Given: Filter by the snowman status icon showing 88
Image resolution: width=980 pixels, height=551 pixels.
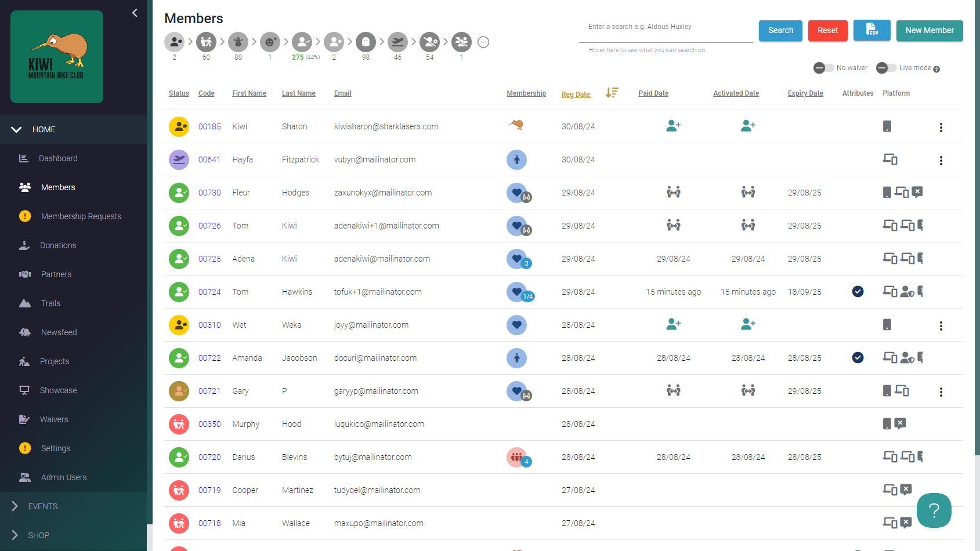Looking at the screenshot, I should point(238,42).
